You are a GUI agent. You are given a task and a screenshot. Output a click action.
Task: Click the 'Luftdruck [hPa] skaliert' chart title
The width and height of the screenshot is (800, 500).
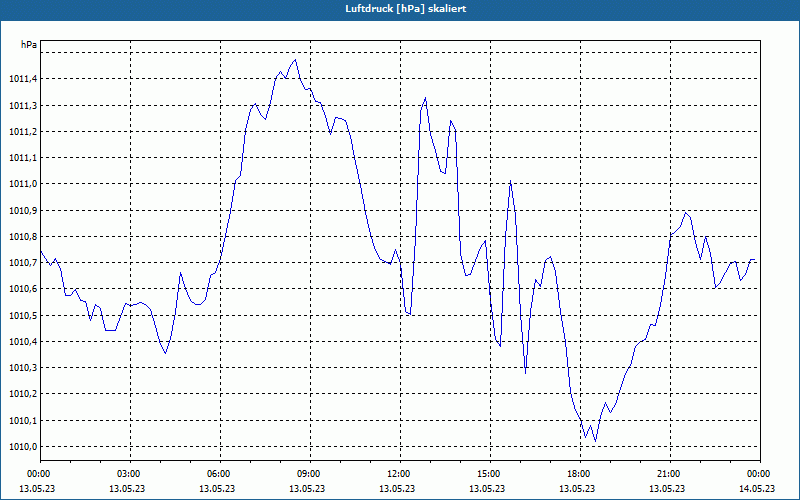point(405,9)
